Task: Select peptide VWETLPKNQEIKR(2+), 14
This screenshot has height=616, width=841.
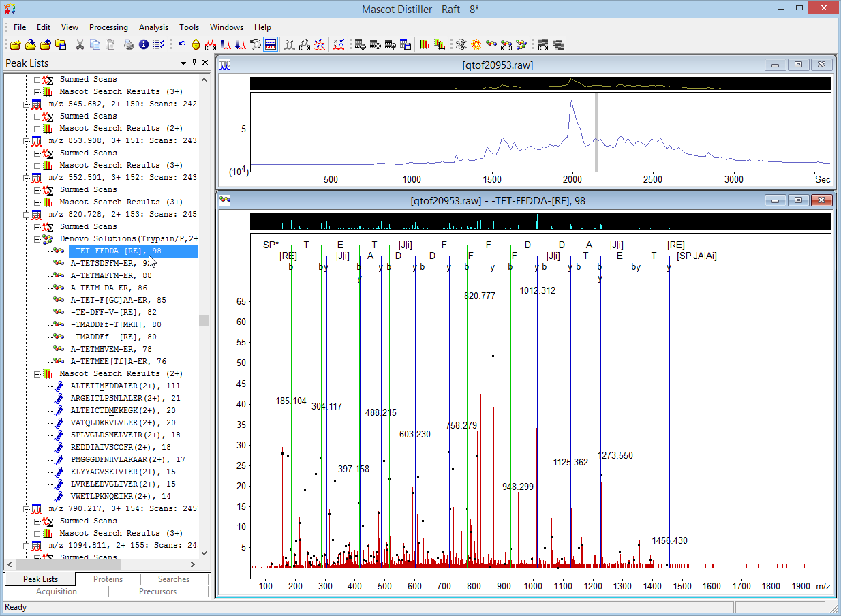Action: 121,496
